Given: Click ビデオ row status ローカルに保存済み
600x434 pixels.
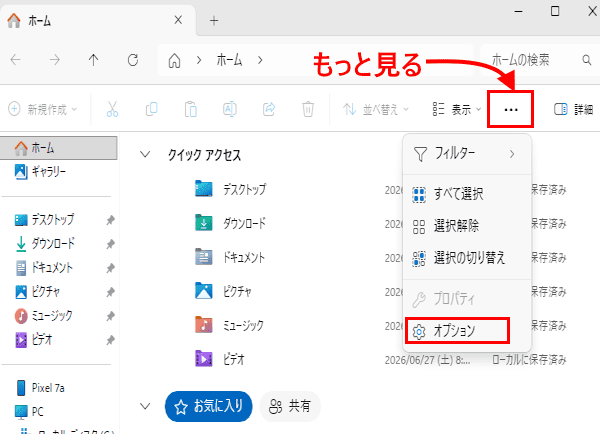Looking at the screenshot, I should (529, 360).
